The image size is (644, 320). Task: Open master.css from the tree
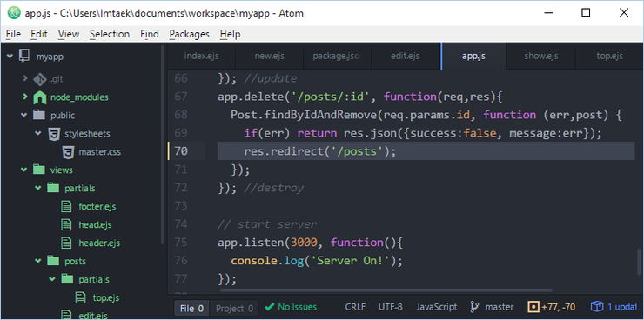point(100,152)
